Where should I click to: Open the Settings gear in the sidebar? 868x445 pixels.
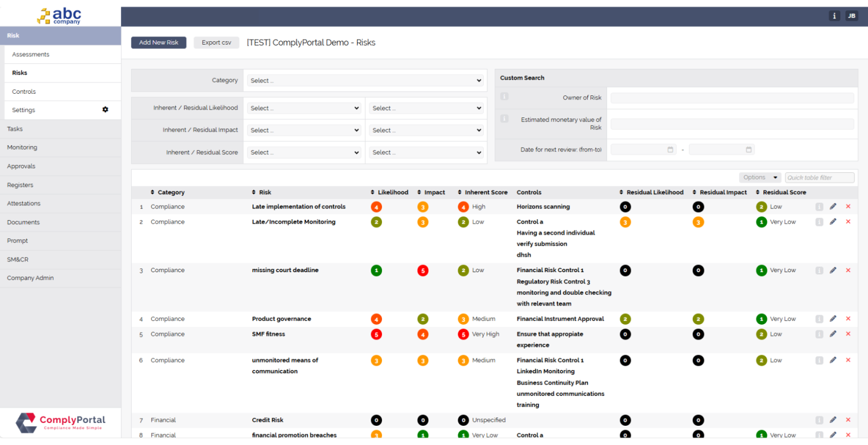[x=105, y=110]
